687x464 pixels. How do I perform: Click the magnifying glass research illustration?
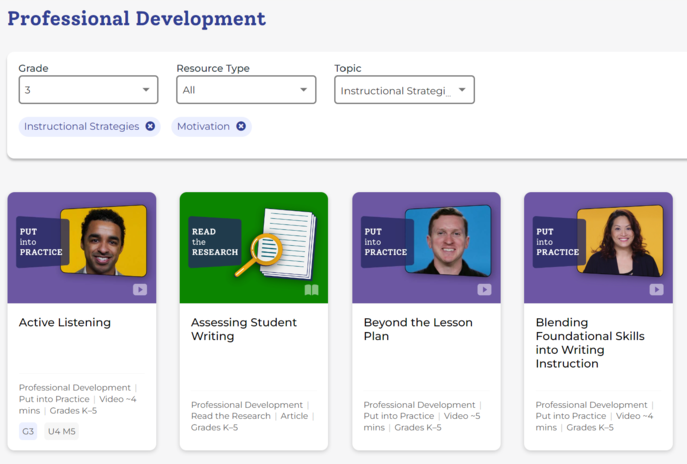point(267,247)
